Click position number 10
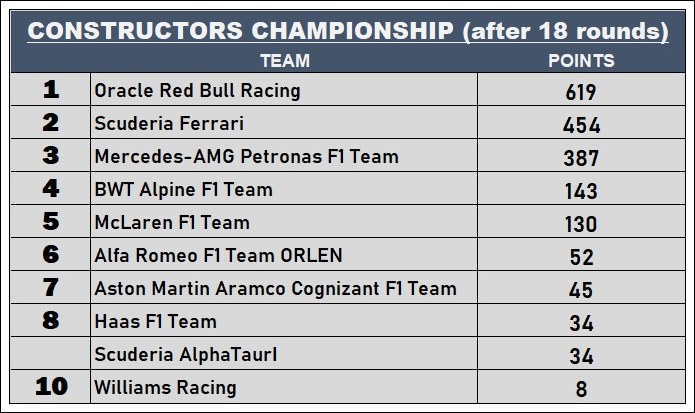This screenshot has height=413, width=695. pos(51,386)
